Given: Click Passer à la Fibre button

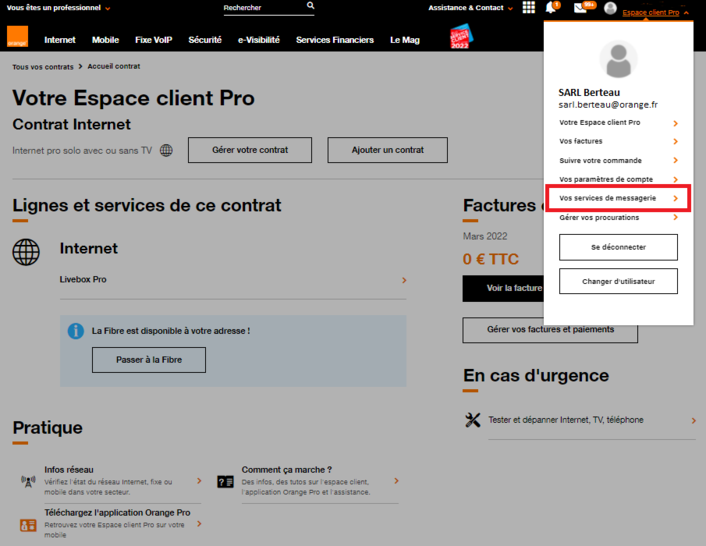Looking at the screenshot, I should click(149, 360).
